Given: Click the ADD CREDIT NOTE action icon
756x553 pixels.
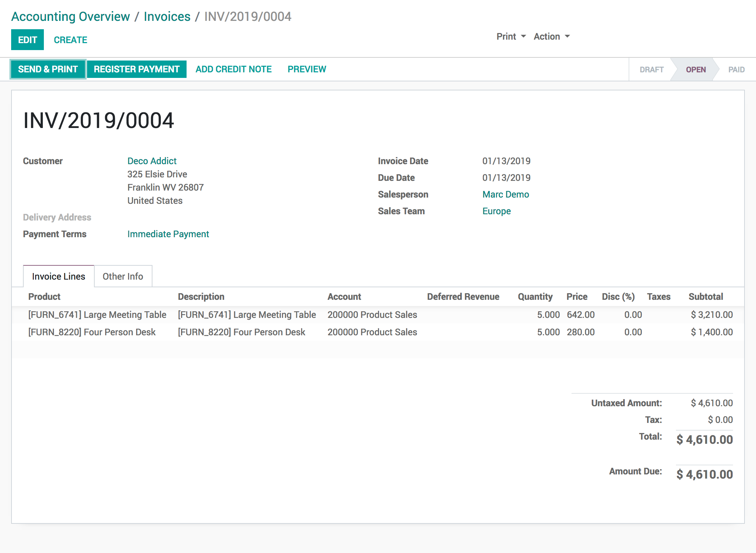Looking at the screenshot, I should [234, 69].
